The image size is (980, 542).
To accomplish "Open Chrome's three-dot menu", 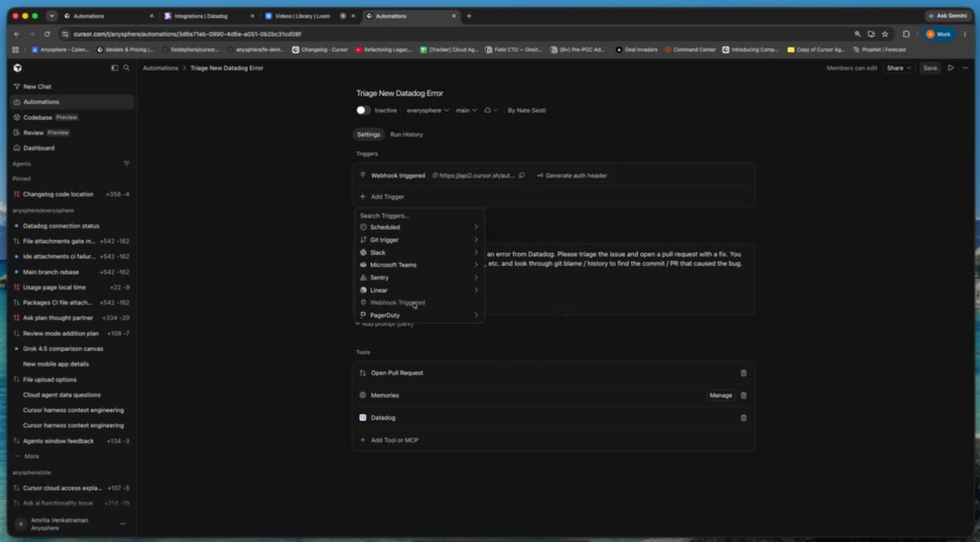I will click(x=965, y=34).
